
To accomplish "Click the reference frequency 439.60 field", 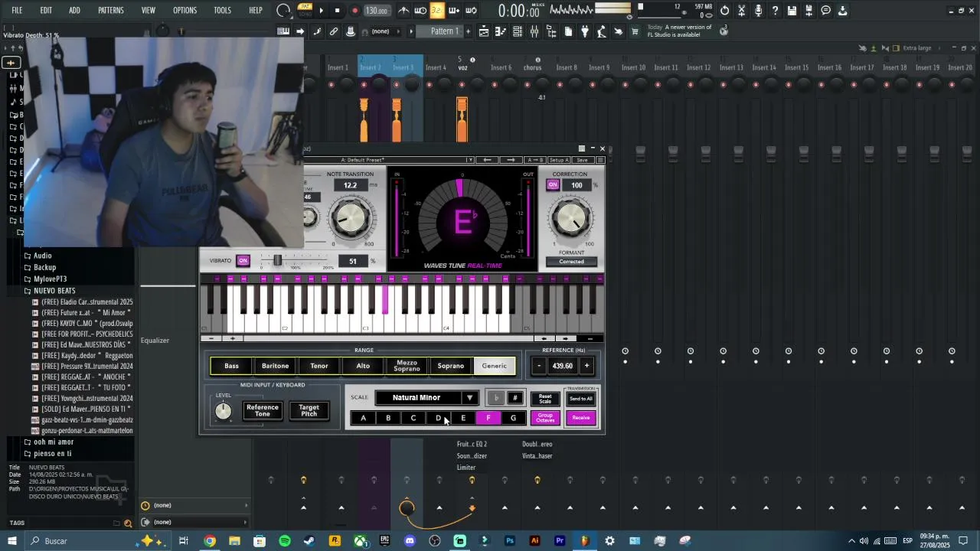I will point(563,367).
